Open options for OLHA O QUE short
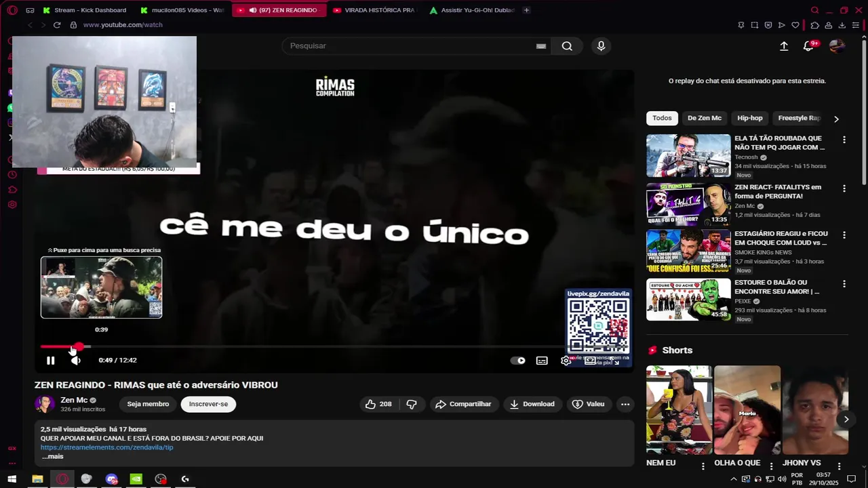868x488 pixels. pos(771,466)
